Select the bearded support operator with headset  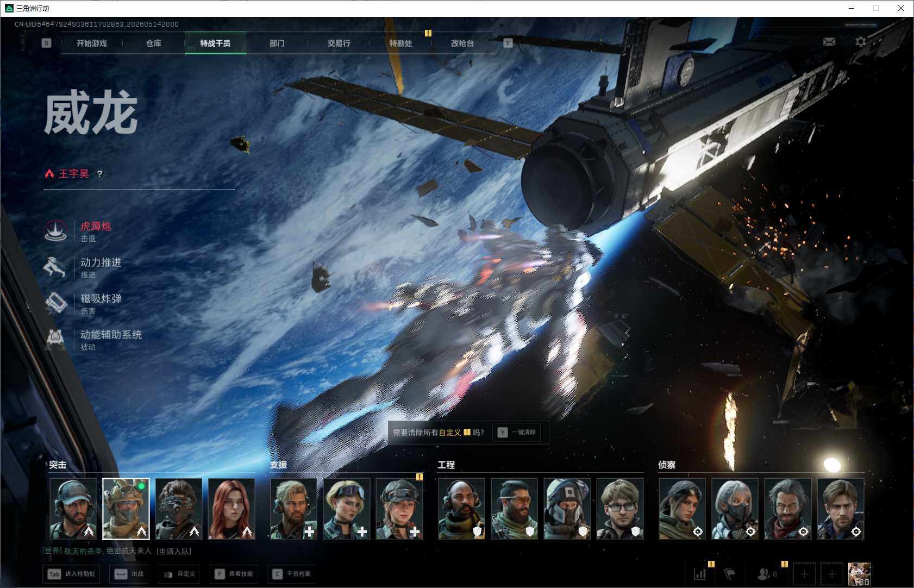coord(294,509)
